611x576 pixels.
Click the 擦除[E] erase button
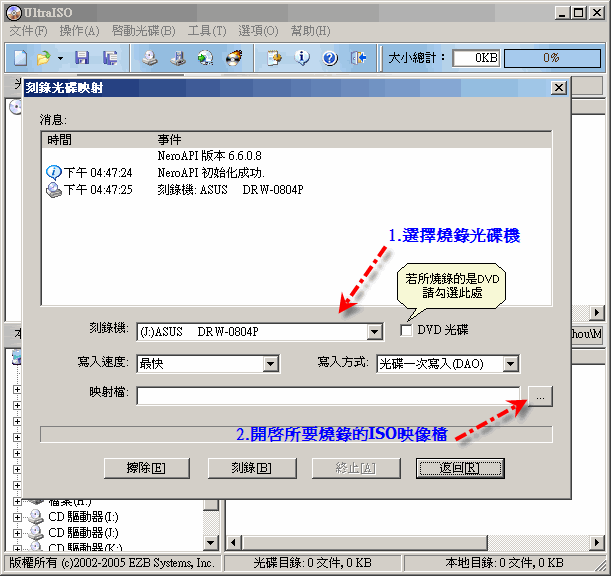point(147,468)
